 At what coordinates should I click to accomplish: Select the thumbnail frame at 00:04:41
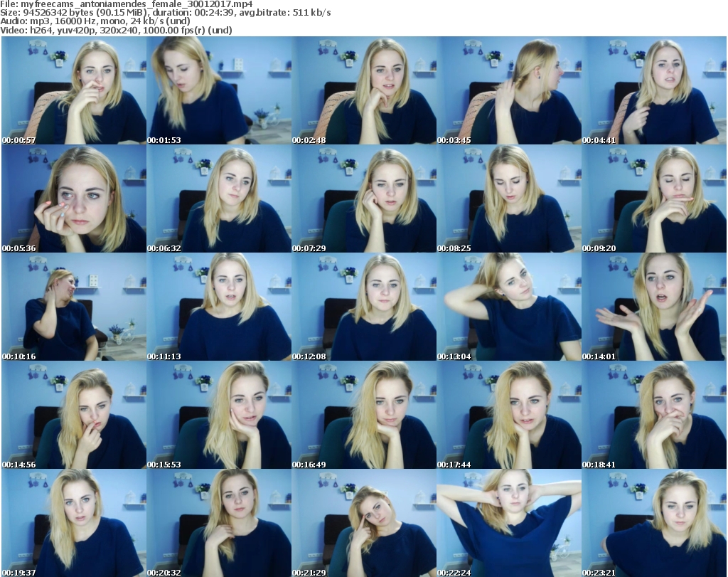pos(654,90)
